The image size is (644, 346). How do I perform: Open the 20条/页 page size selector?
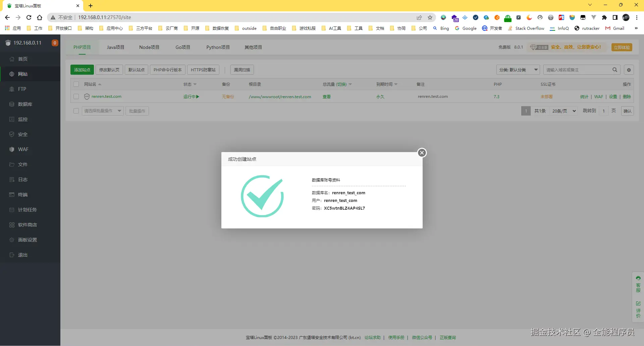[x=563, y=111]
